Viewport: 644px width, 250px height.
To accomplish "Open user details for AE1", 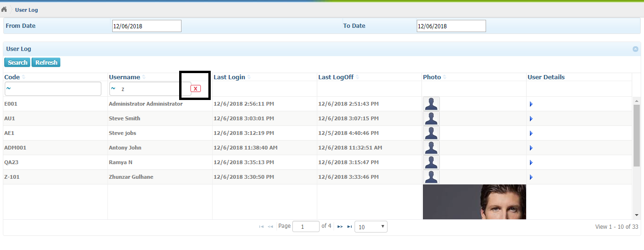I will point(531,133).
